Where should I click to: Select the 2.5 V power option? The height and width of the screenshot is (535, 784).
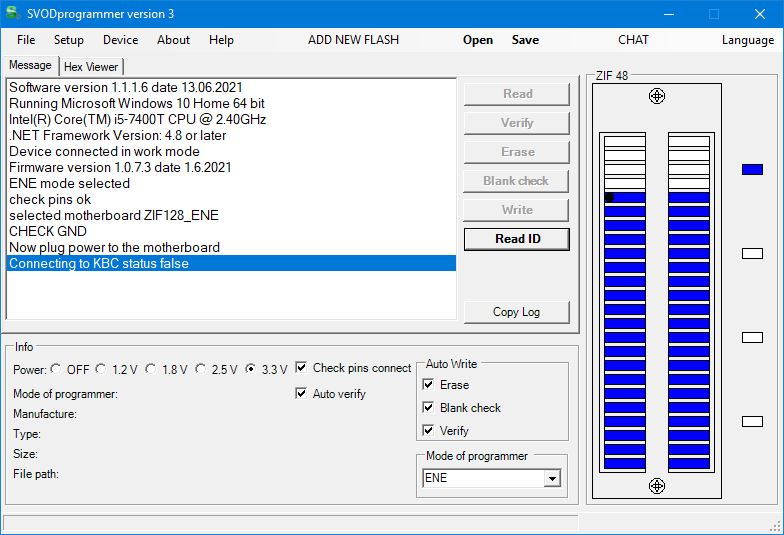[x=200, y=369]
